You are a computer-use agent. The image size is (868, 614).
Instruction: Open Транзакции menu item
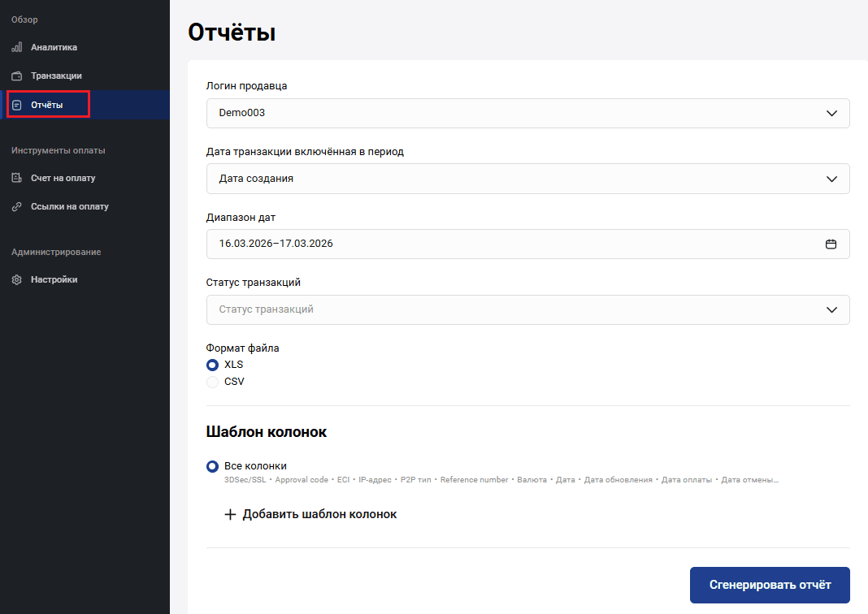pyautogui.click(x=56, y=76)
